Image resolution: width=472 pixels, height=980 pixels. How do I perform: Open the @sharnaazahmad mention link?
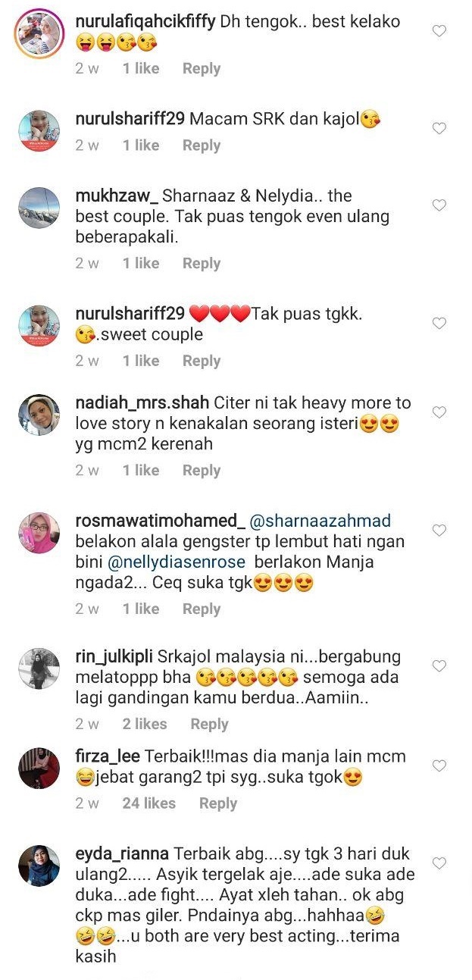[x=320, y=521]
